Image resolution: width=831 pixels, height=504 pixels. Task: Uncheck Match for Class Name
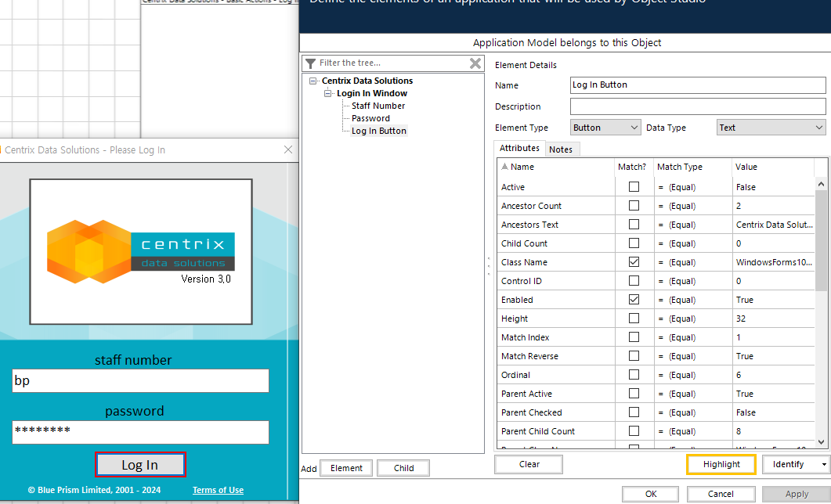(634, 262)
